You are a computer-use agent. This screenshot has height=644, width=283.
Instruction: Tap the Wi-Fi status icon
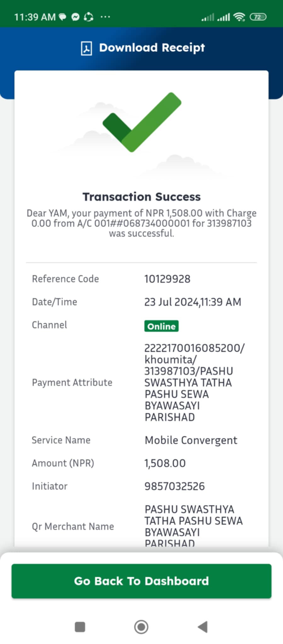[240, 17]
